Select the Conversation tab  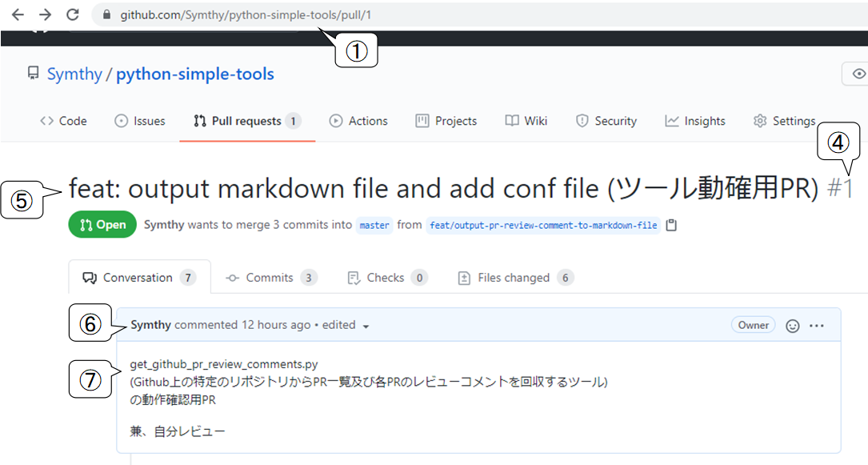click(139, 278)
